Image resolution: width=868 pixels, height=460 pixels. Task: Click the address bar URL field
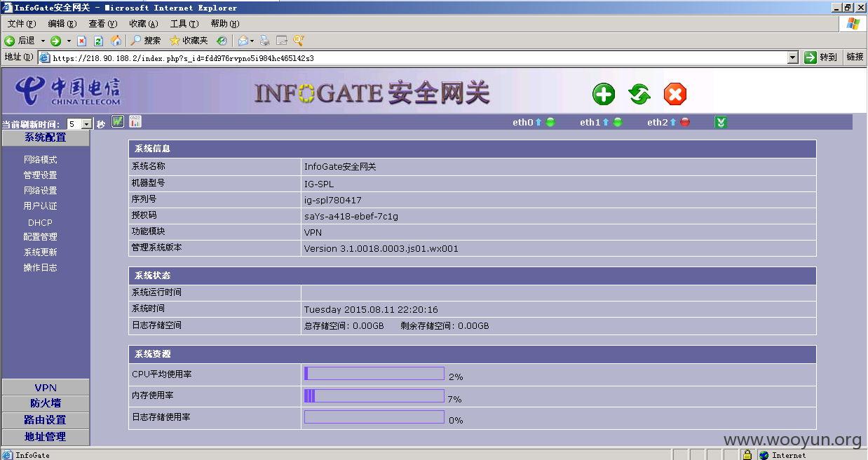[418, 58]
